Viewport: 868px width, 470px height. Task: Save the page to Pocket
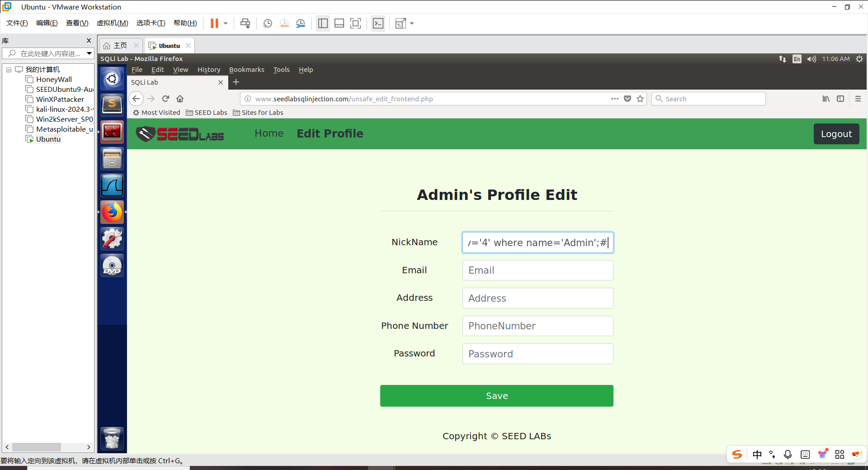tap(627, 99)
